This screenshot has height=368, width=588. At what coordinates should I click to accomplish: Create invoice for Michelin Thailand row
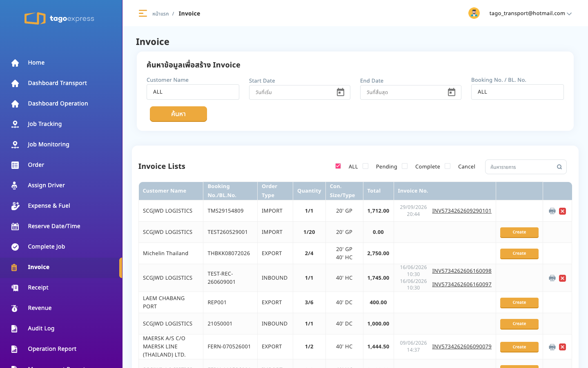(x=519, y=254)
